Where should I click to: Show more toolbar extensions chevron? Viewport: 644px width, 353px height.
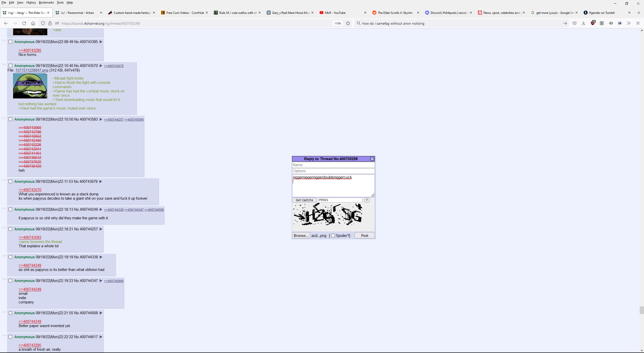pyautogui.click(x=629, y=23)
